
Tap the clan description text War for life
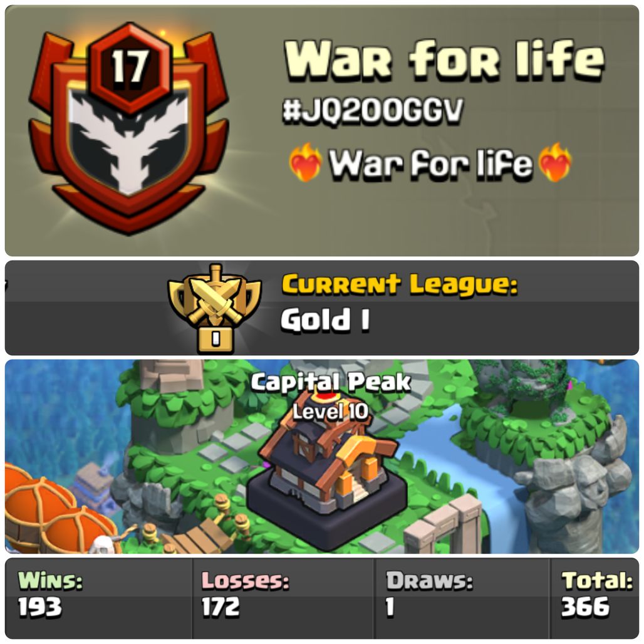coord(430,164)
